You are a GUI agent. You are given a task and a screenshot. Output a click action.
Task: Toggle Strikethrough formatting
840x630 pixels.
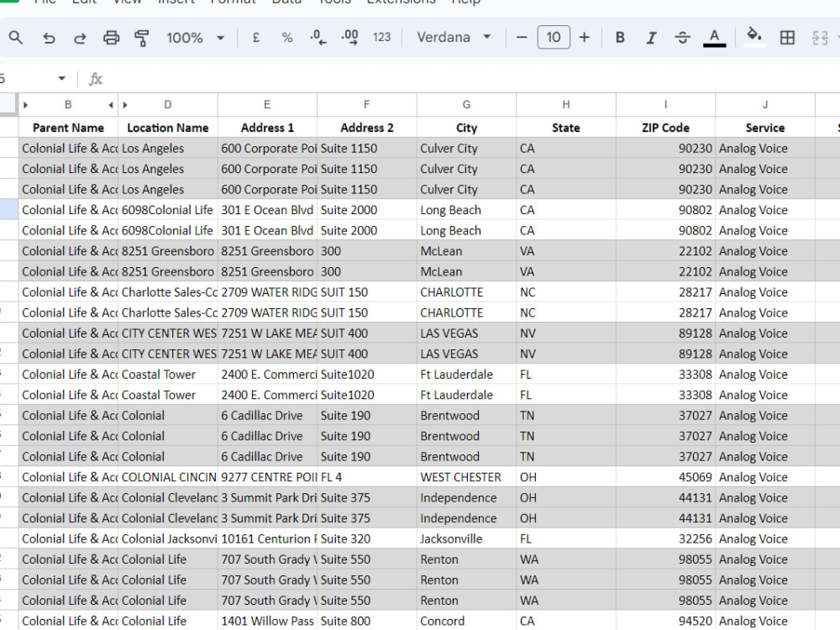coord(682,38)
